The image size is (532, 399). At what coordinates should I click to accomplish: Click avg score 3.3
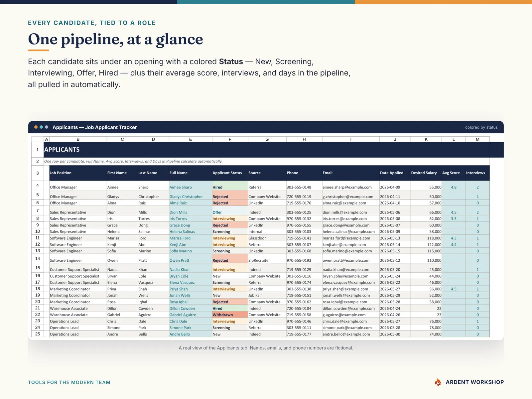click(454, 219)
